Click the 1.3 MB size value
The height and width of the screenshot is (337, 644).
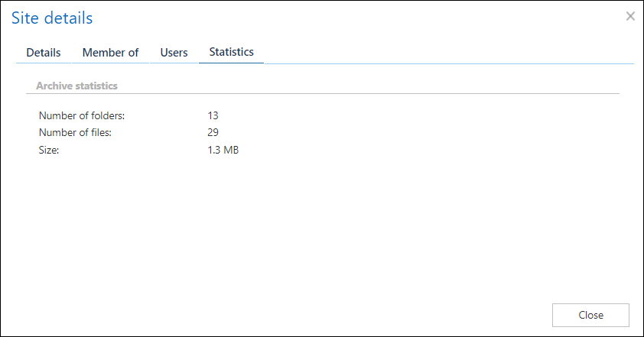point(223,151)
